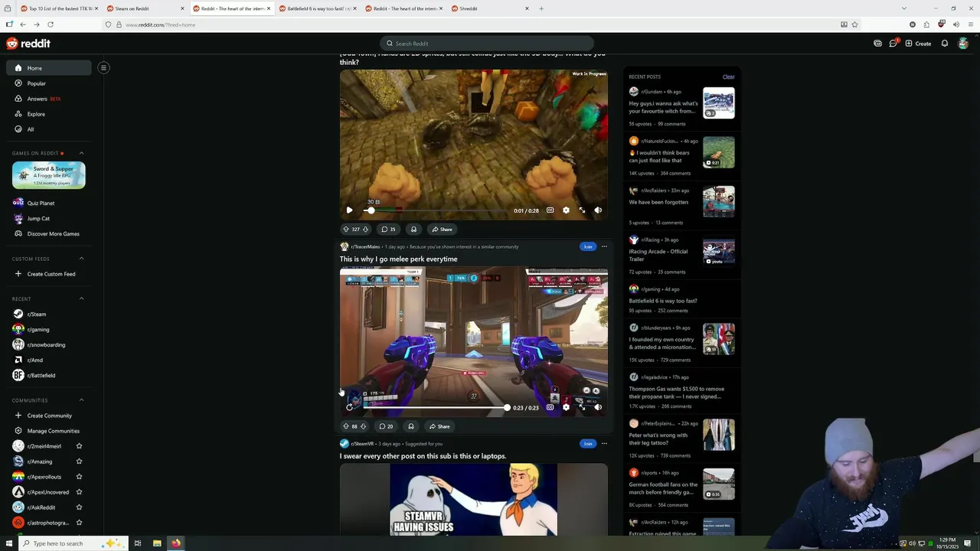Replay the TracerMains video

(x=349, y=408)
